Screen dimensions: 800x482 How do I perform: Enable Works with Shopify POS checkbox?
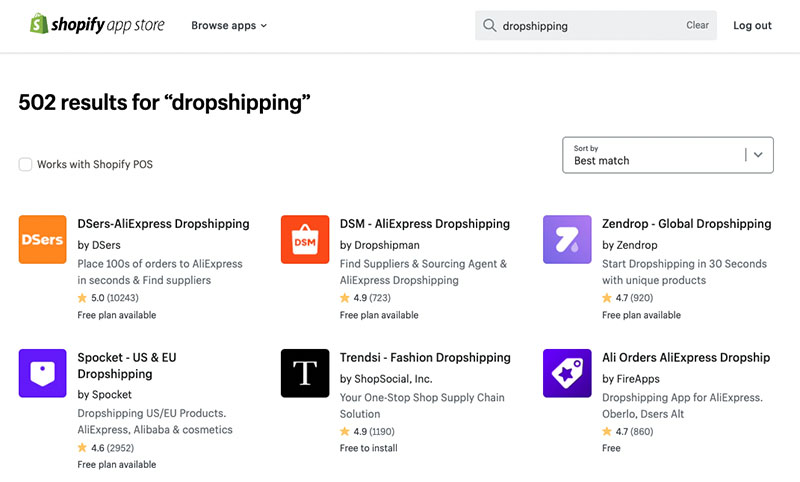pyautogui.click(x=25, y=164)
